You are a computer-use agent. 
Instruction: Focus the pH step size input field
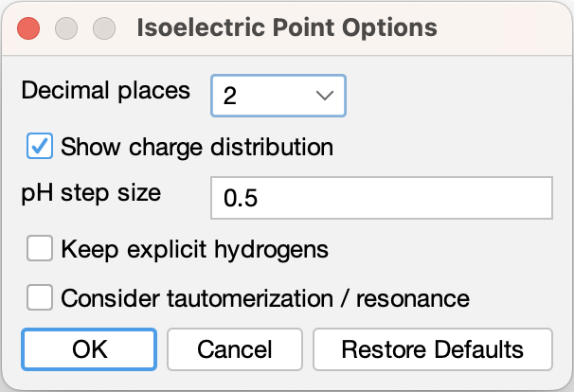pyautogui.click(x=381, y=199)
